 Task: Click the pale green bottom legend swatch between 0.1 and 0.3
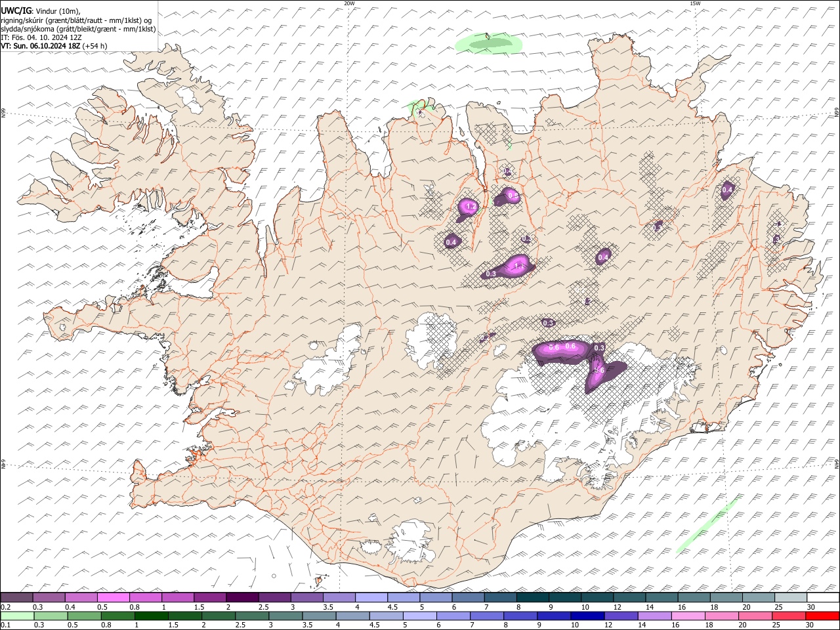tap(18, 616)
